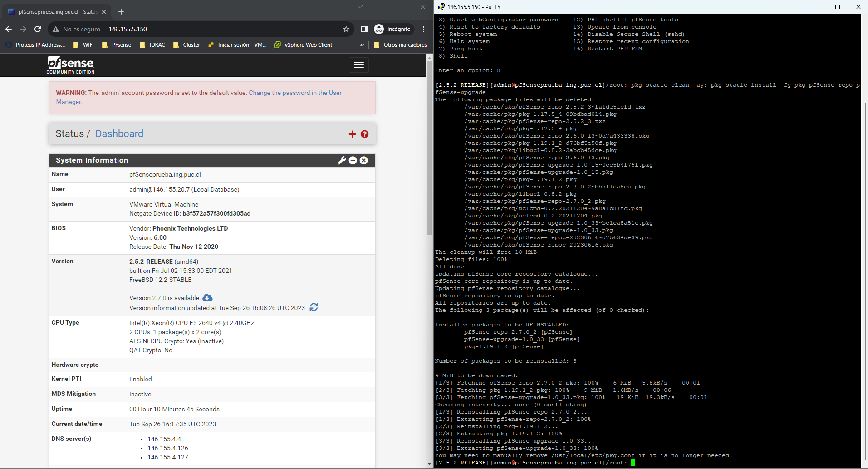868x469 pixels.
Task: Bookmark this page with the star icon
Action: click(346, 29)
